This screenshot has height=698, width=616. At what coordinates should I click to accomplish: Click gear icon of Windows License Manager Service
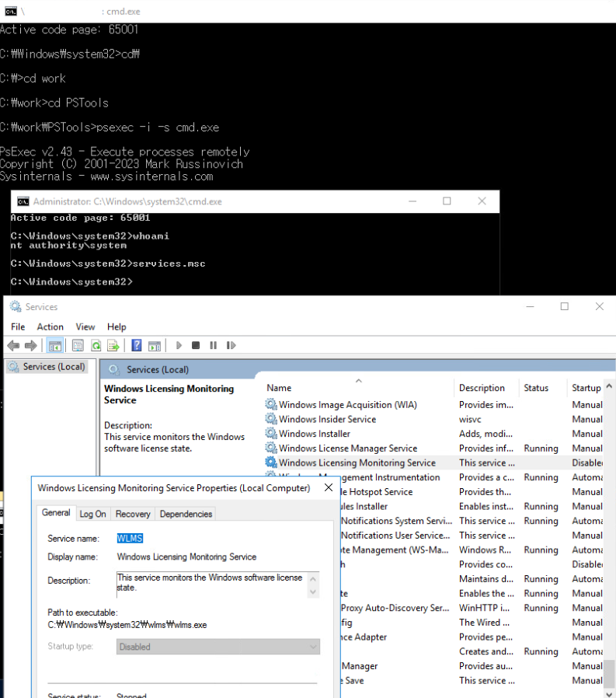[x=271, y=448]
